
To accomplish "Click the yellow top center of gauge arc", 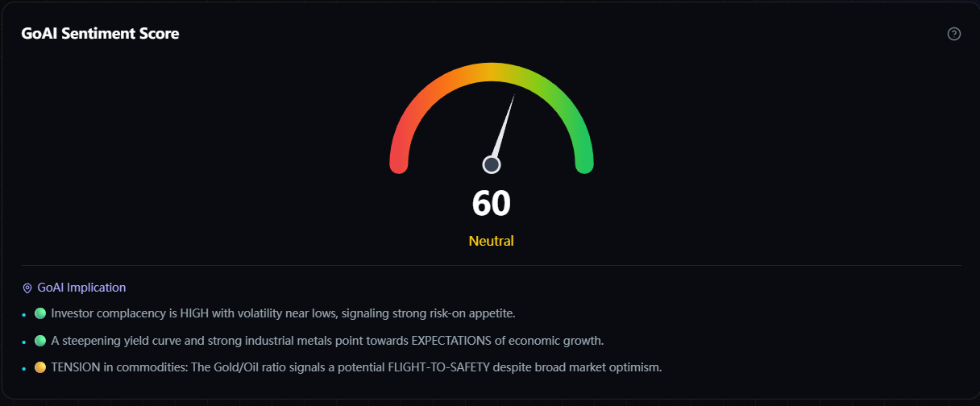I will [x=492, y=72].
